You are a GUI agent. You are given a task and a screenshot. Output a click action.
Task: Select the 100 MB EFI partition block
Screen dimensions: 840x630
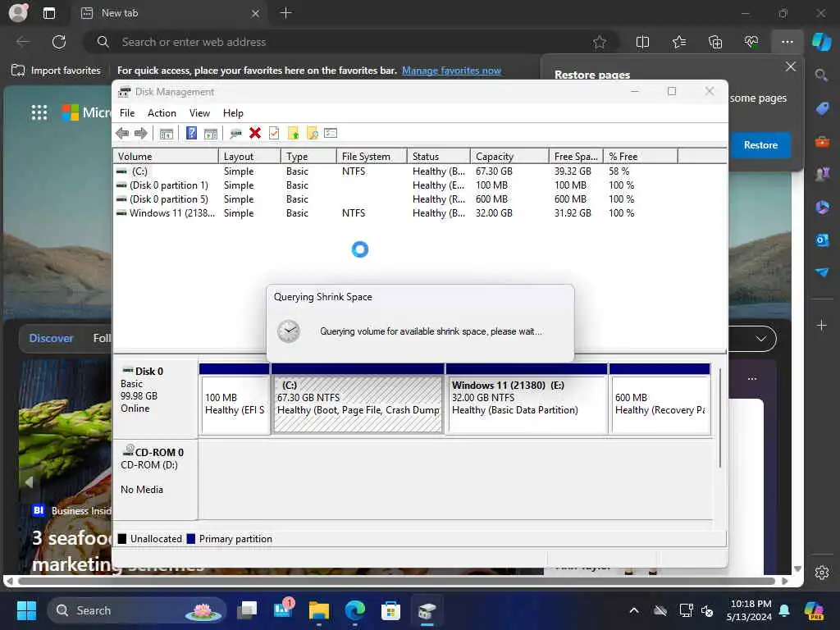coord(235,404)
